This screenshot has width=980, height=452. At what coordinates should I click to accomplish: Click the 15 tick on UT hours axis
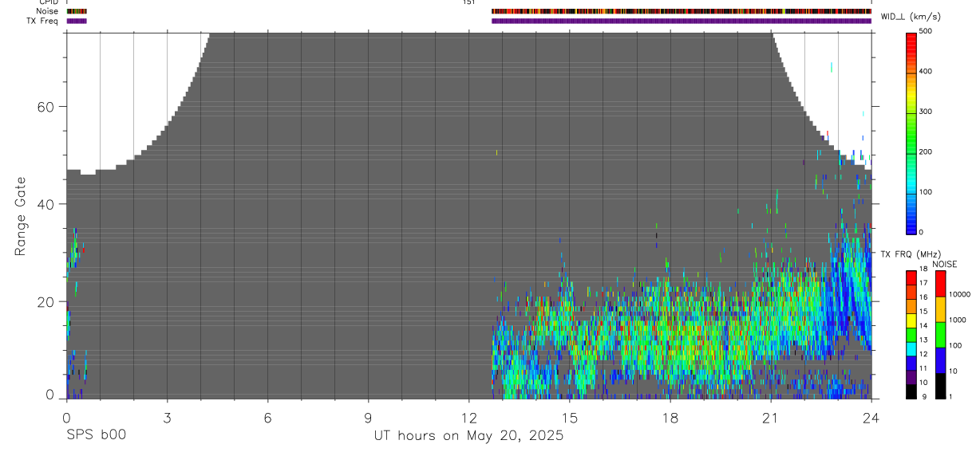(x=569, y=417)
